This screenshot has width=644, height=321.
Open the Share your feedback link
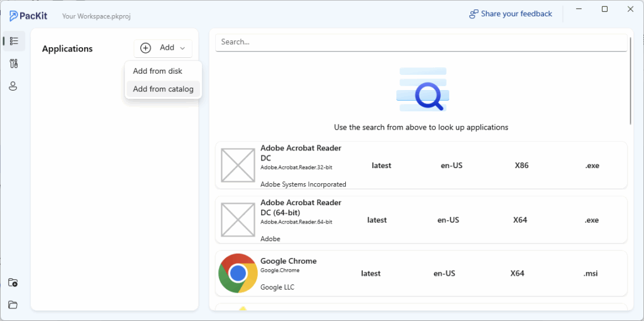click(x=510, y=14)
